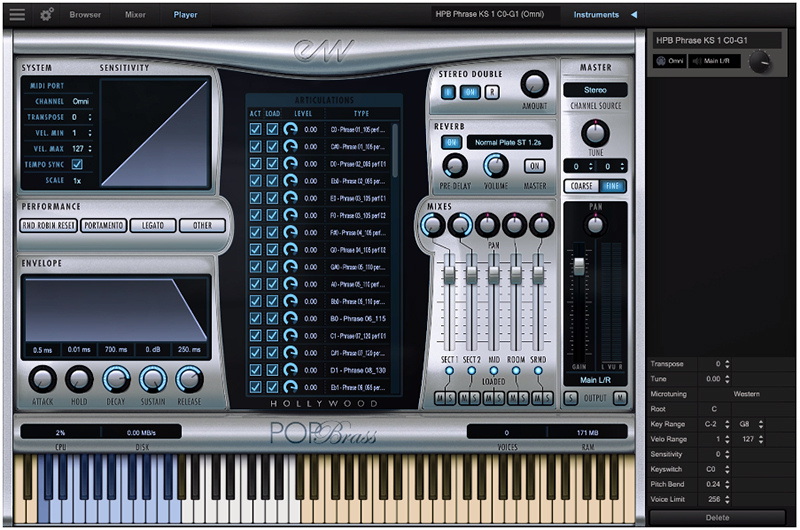800x530 pixels.
Task: Toggle the Tempo Sync checkbox
Action: coord(77,164)
